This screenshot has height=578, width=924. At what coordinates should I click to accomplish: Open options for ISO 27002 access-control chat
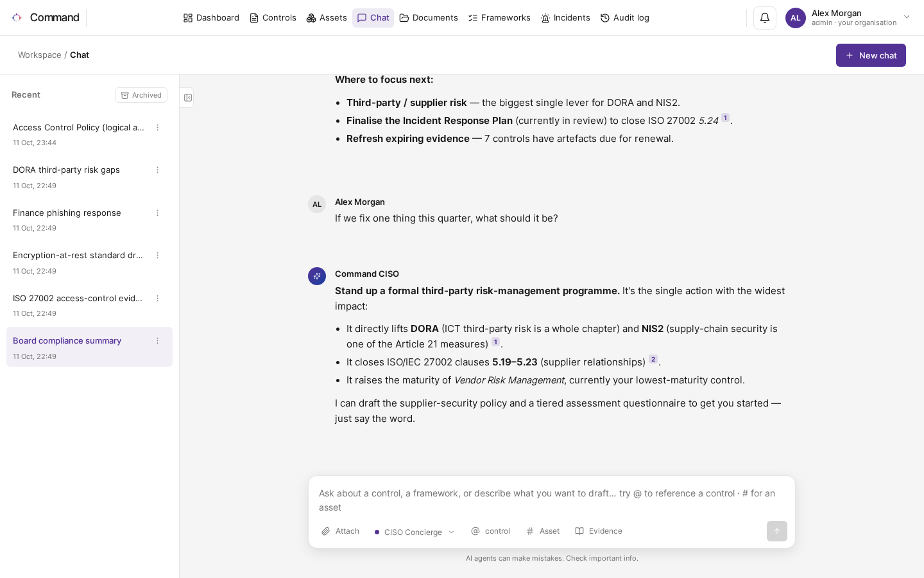(x=157, y=299)
